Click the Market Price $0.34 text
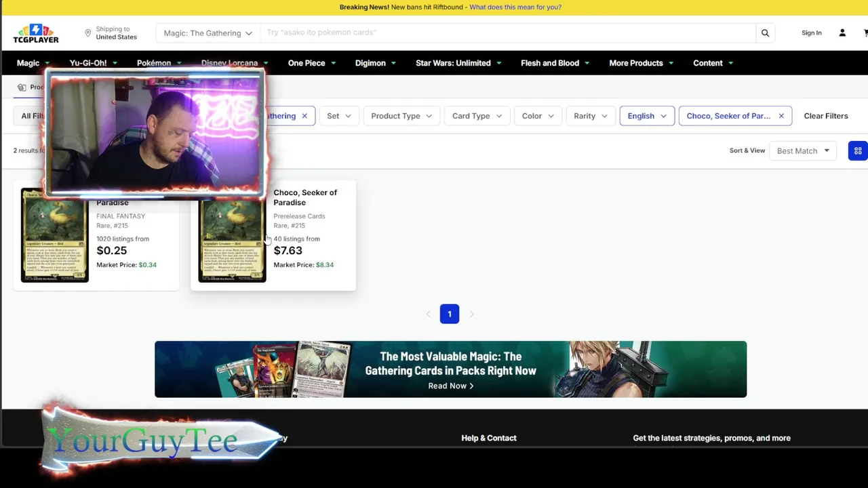The image size is (868, 488). click(x=126, y=265)
